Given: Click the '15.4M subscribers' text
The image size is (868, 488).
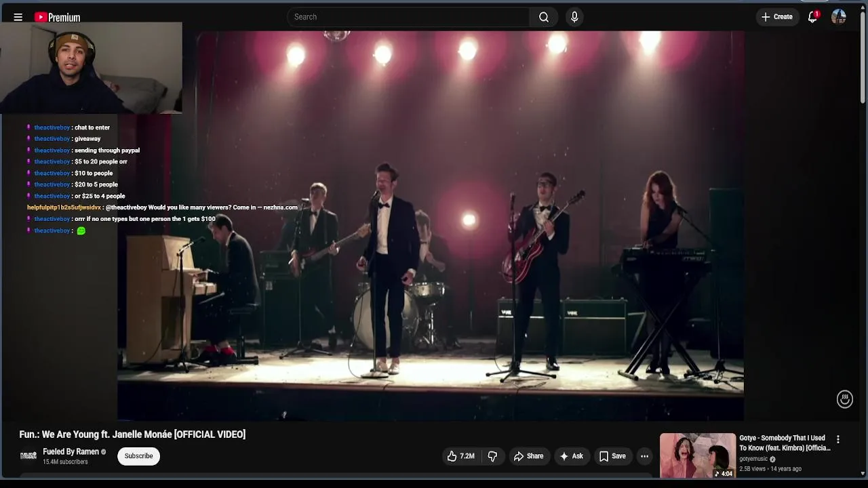Looking at the screenshot, I should pos(65,462).
